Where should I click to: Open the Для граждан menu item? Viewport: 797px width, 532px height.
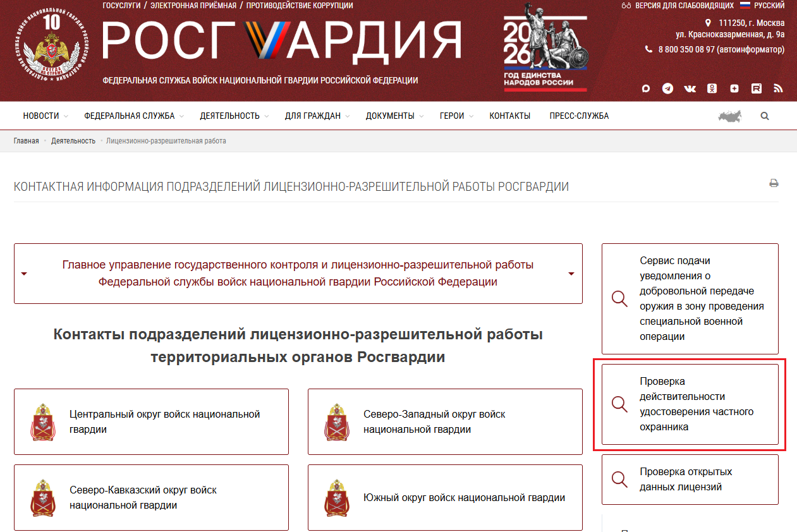point(313,116)
